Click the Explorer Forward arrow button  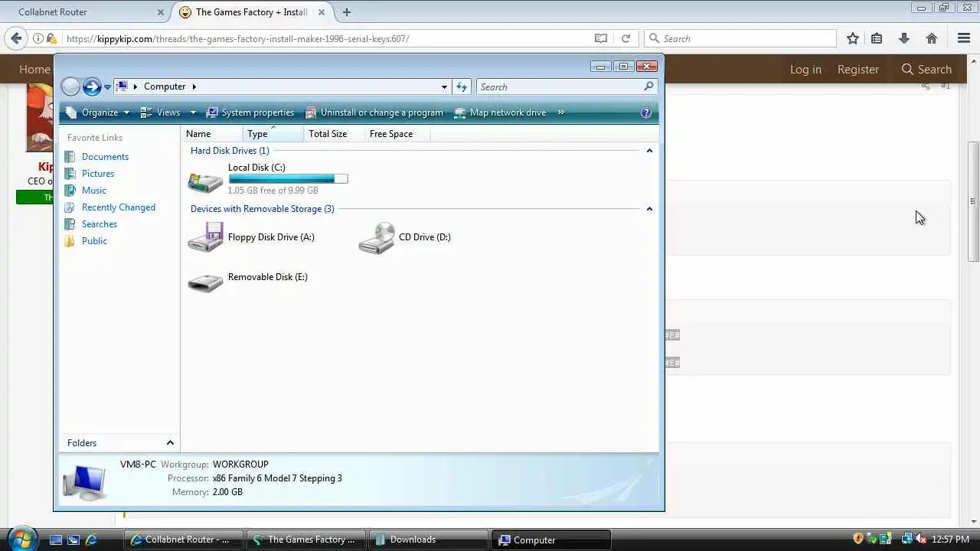pos(92,86)
